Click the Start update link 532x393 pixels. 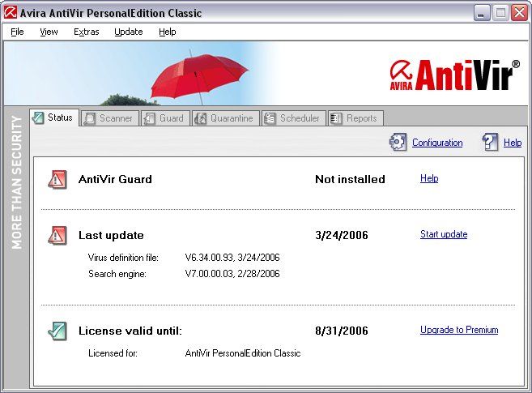point(443,234)
